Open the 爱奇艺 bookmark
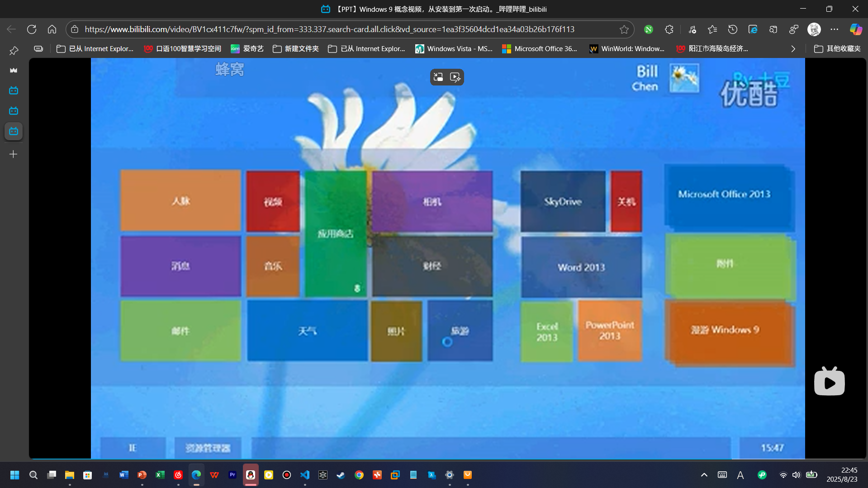 point(247,49)
